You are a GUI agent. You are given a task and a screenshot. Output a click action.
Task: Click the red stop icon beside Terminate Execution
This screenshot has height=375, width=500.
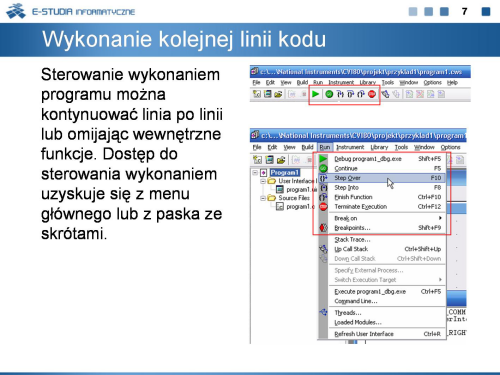point(323,207)
